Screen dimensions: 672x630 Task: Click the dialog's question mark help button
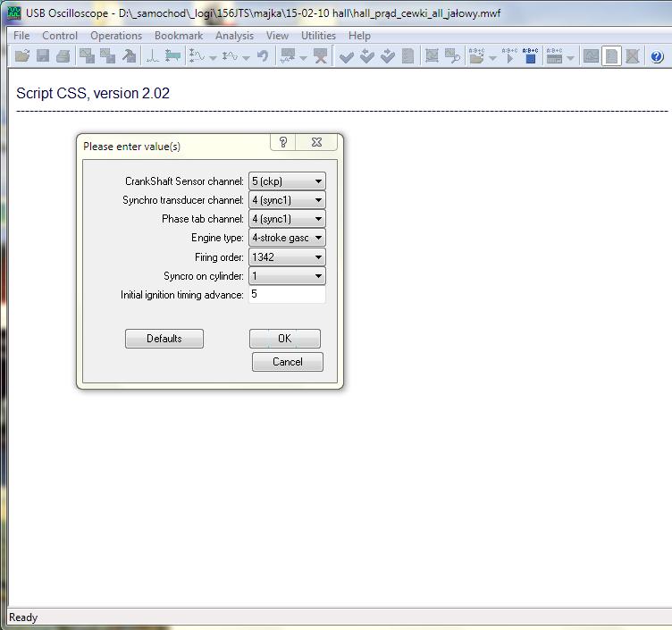[283, 142]
